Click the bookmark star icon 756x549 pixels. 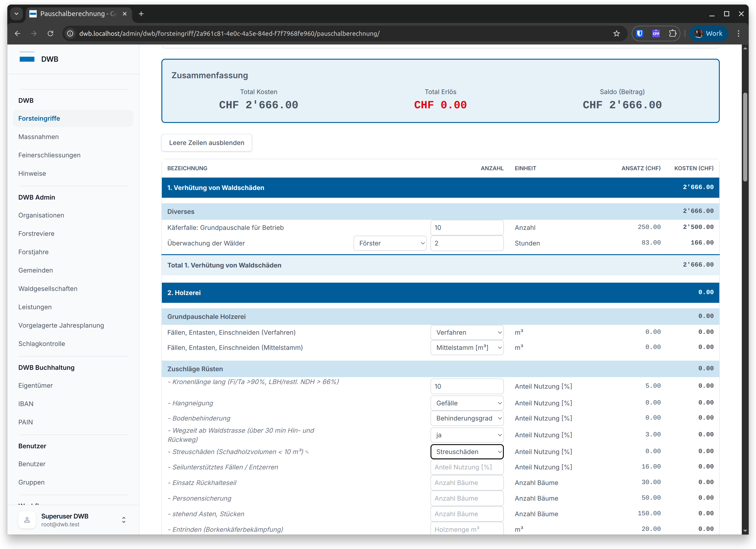pos(616,33)
